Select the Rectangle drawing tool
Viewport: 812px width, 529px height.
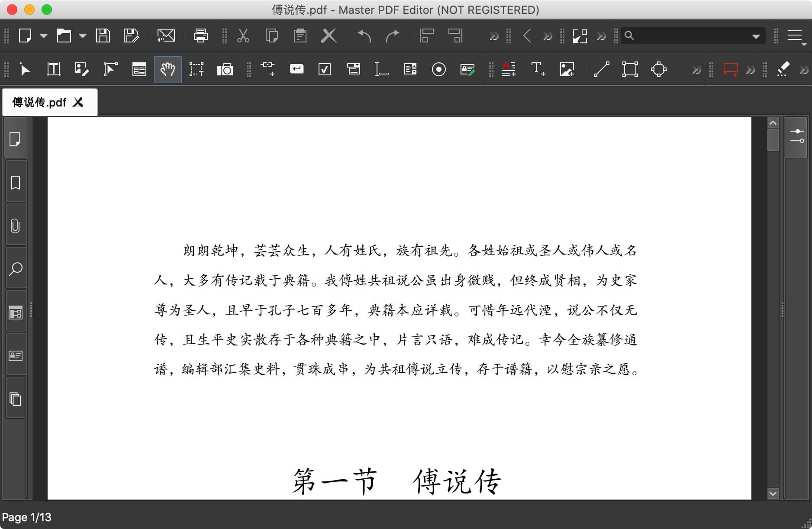pos(630,69)
